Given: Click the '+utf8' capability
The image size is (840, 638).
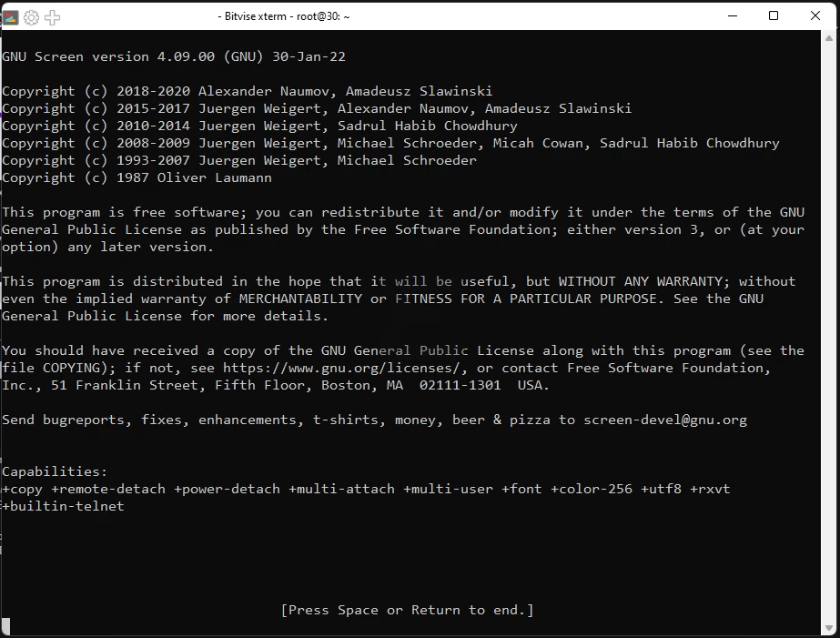Looking at the screenshot, I should coord(661,489).
